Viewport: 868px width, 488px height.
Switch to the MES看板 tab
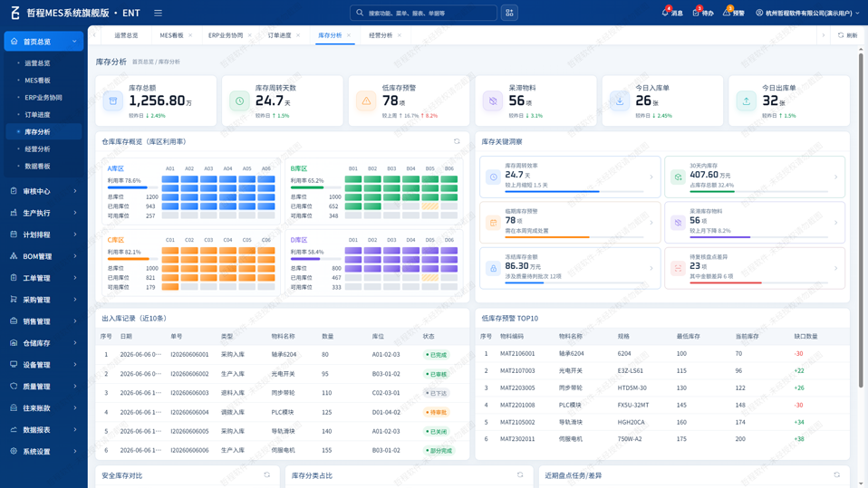[x=171, y=35]
